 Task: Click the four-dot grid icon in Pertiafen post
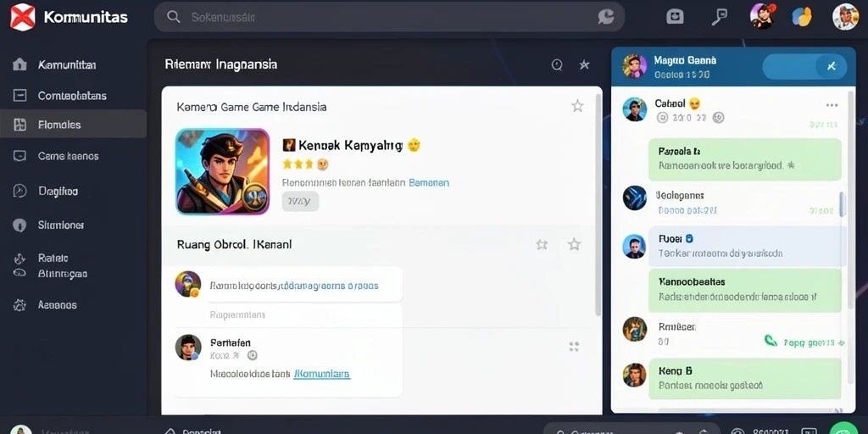[574, 347]
